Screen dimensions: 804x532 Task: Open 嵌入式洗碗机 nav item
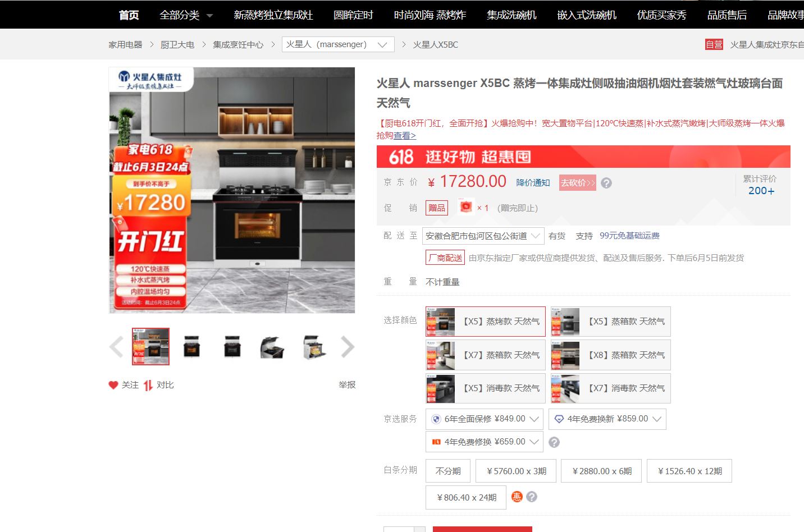(x=587, y=15)
